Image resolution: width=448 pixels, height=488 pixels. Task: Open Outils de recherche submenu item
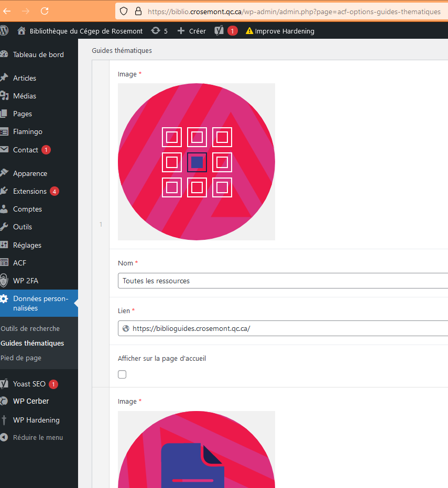(x=30, y=328)
